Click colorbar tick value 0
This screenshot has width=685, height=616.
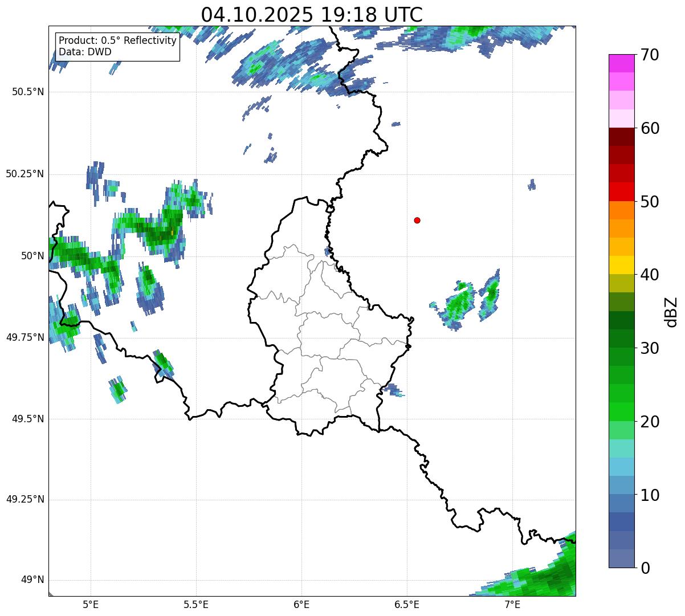[645, 568]
